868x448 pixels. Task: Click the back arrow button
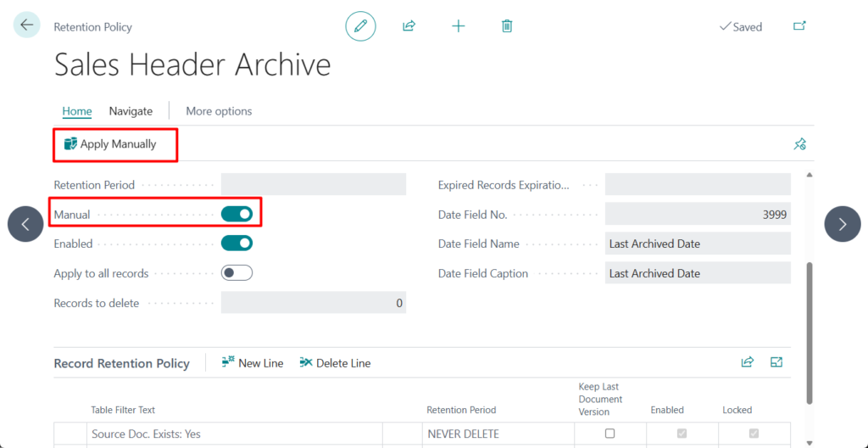pos(26,25)
